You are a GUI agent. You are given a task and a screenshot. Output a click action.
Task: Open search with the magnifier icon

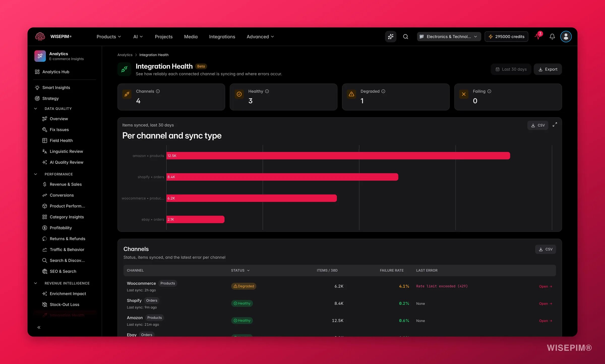pyautogui.click(x=405, y=37)
